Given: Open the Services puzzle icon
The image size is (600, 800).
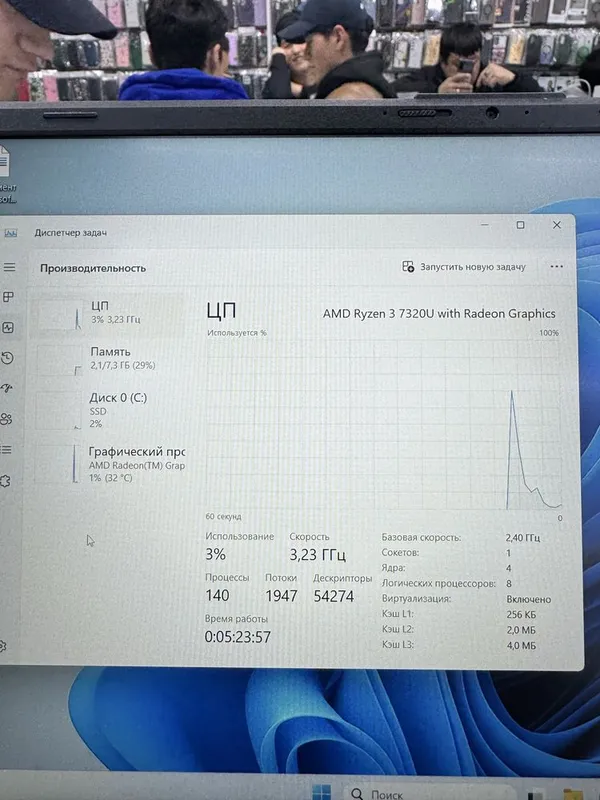Looking at the screenshot, I should pyautogui.click(x=5, y=481).
